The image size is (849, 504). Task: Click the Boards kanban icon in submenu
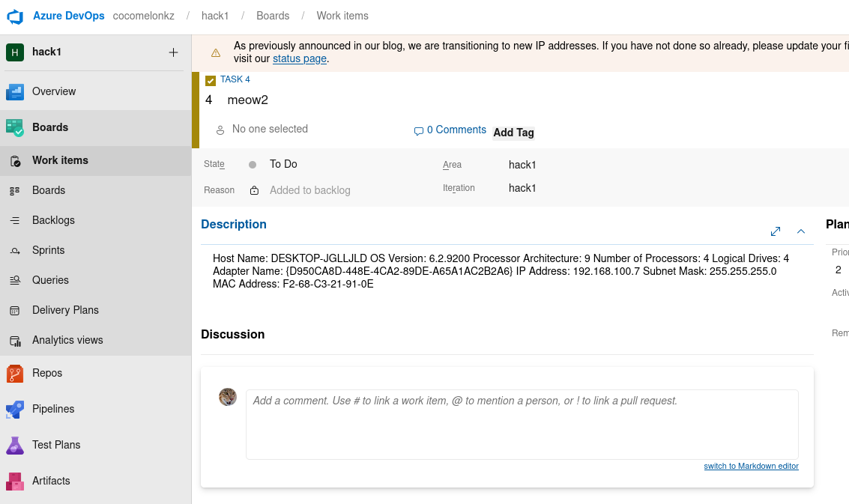[15, 190]
